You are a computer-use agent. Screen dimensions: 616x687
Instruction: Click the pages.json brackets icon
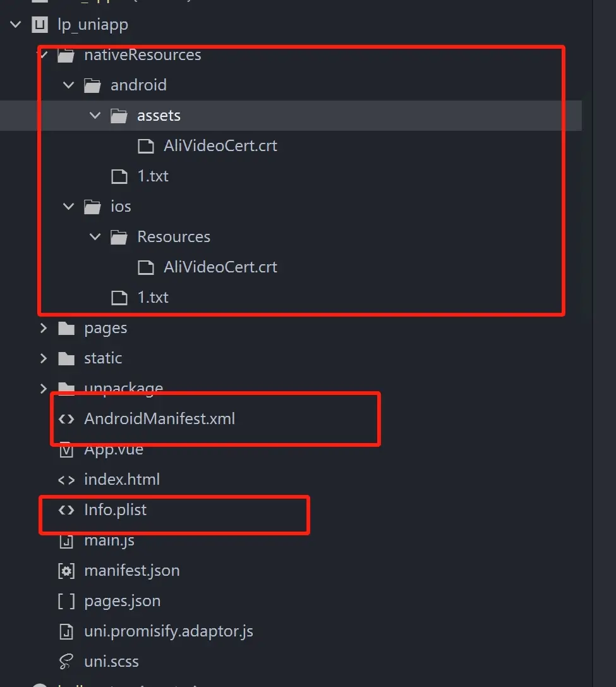pos(66,601)
